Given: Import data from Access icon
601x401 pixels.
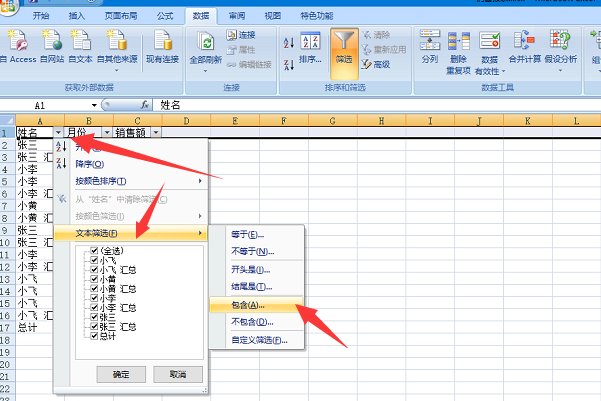Looking at the screenshot, I should pyautogui.click(x=18, y=40).
